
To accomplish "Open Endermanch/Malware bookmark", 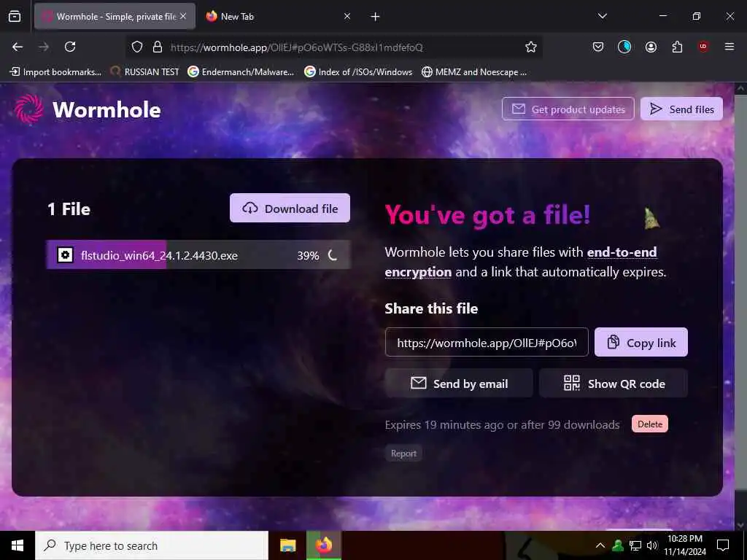I will point(241,72).
